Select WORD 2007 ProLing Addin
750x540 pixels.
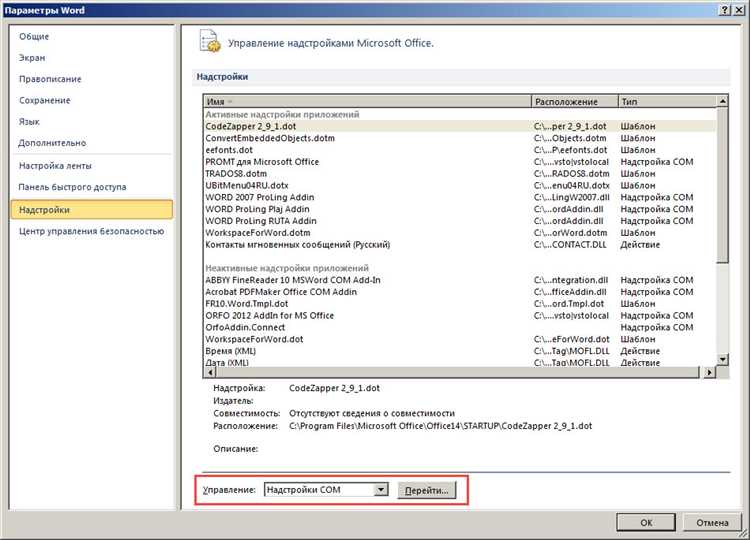(x=460, y=198)
